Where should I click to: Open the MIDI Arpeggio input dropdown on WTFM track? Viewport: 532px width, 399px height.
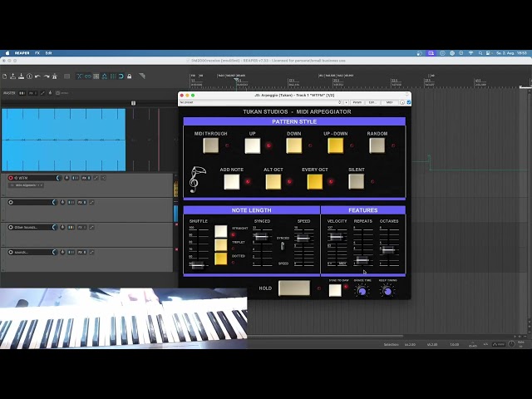click(x=27, y=185)
